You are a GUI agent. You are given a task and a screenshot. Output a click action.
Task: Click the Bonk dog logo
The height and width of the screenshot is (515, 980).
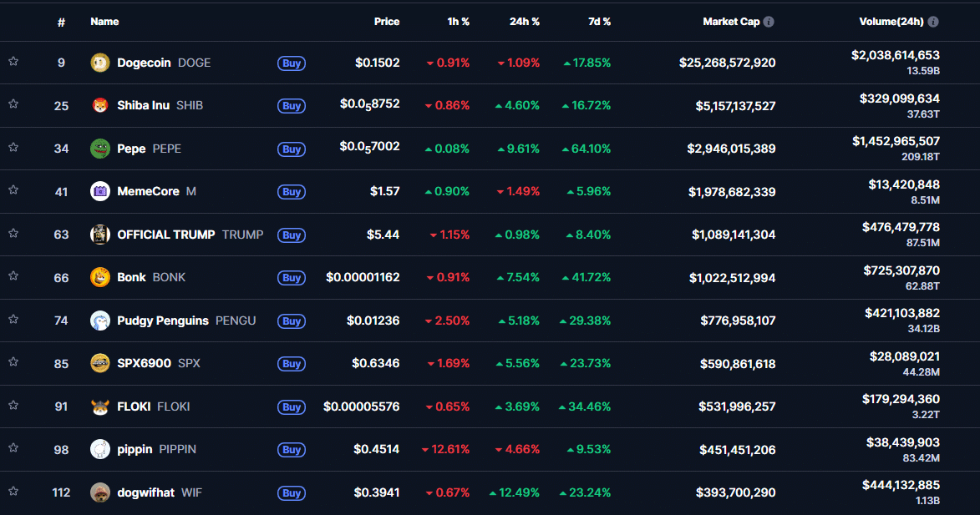(x=99, y=277)
